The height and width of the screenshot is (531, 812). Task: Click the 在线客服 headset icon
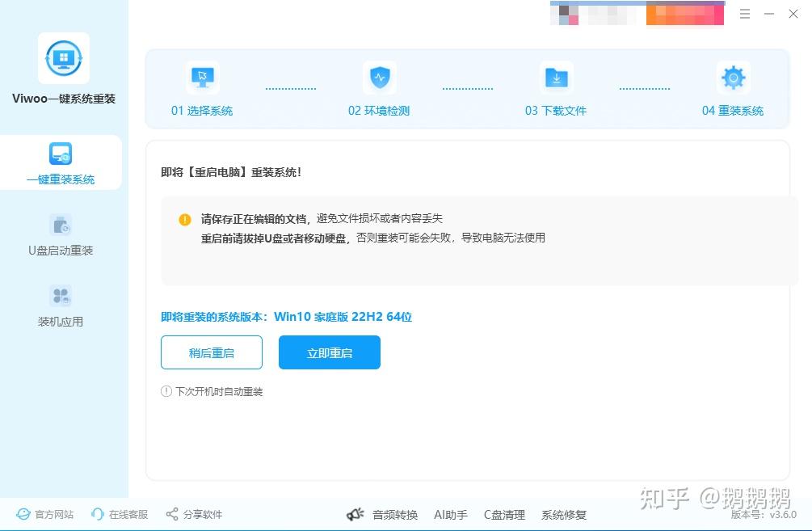(97, 514)
